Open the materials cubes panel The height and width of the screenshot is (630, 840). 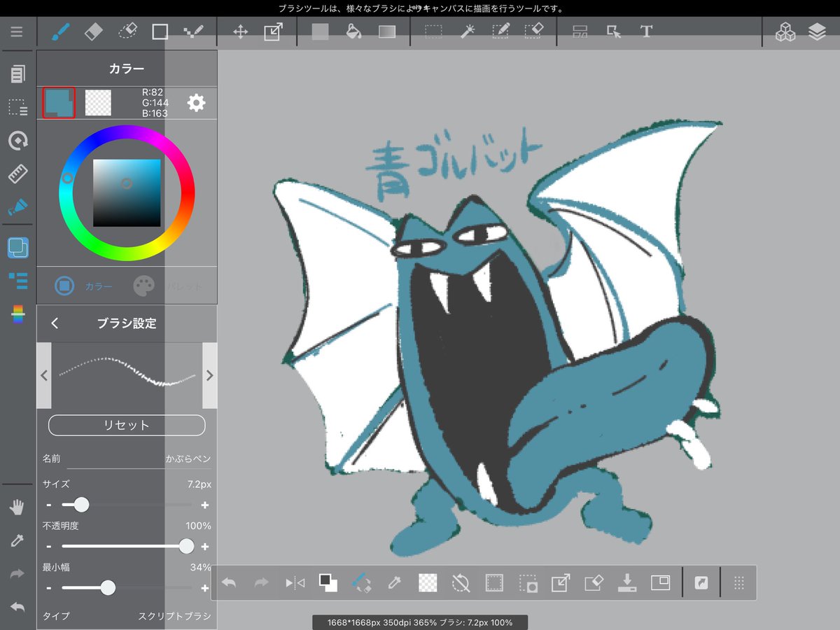[x=785, y=32]
